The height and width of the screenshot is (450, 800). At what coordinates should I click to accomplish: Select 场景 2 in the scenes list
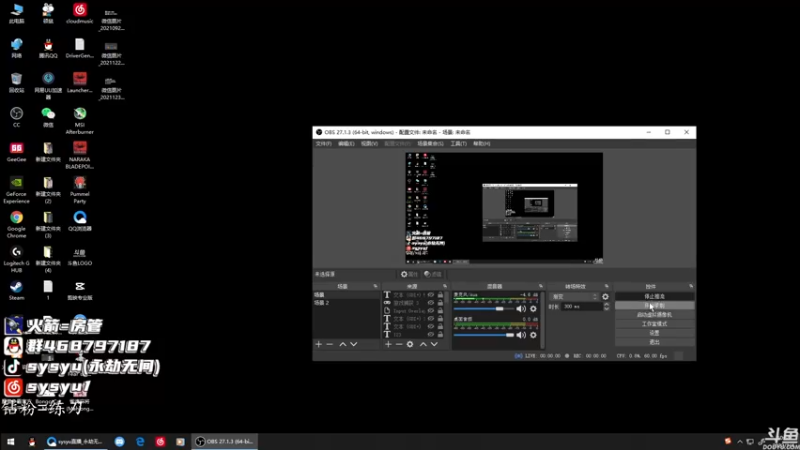(346, 303)
